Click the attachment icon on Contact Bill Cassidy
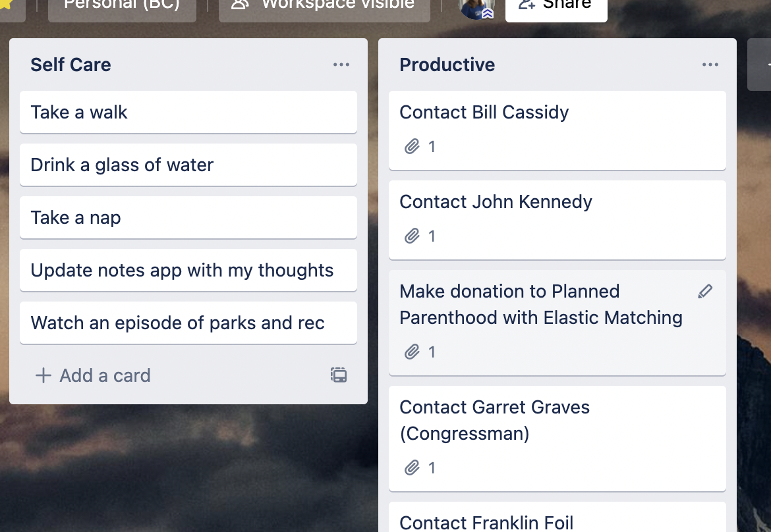771x532 pixels. tap(412, 146)
